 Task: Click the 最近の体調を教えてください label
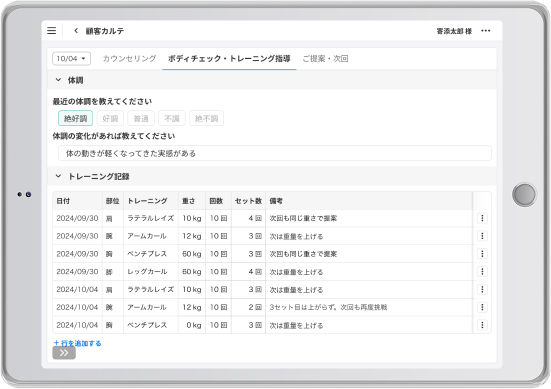[x=102, y=102]
